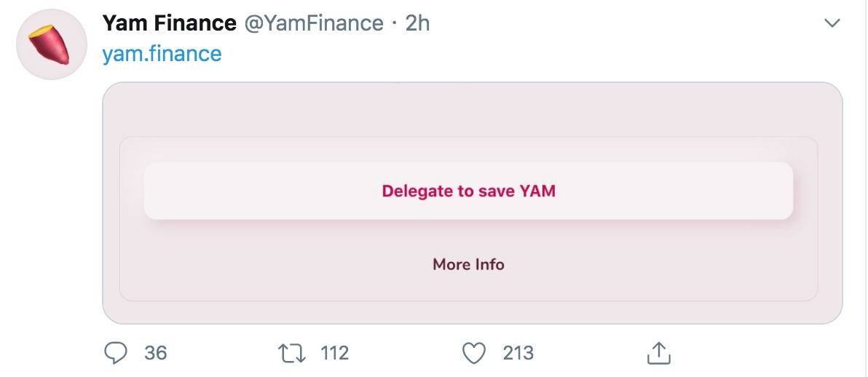Open the pink link preview card's top blank area

coord(472,109)
